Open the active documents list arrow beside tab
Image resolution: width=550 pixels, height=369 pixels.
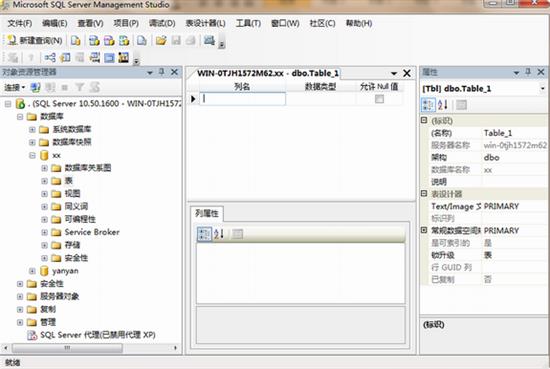[394, 73]
